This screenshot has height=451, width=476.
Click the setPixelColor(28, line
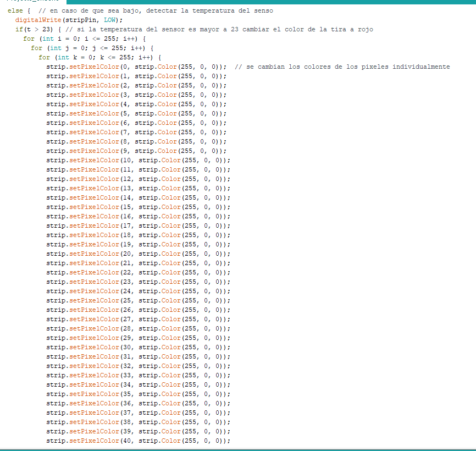(x=139, y=329)
